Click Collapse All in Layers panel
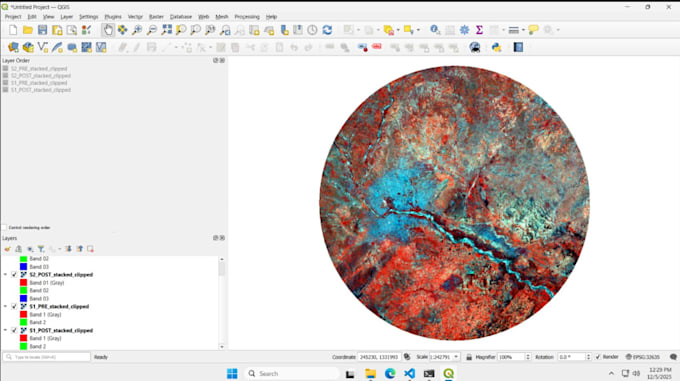This screenshot has height=381, width=680. (80, 249)
